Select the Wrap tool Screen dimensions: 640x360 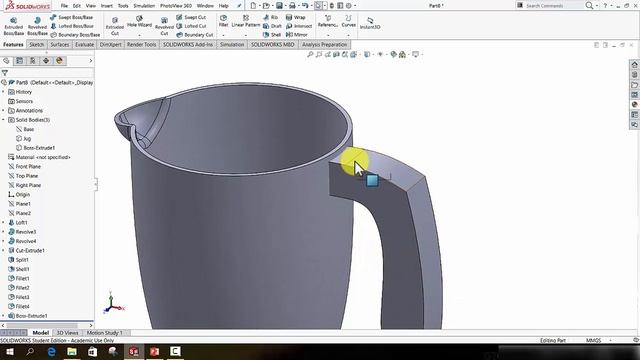point(296,18)
